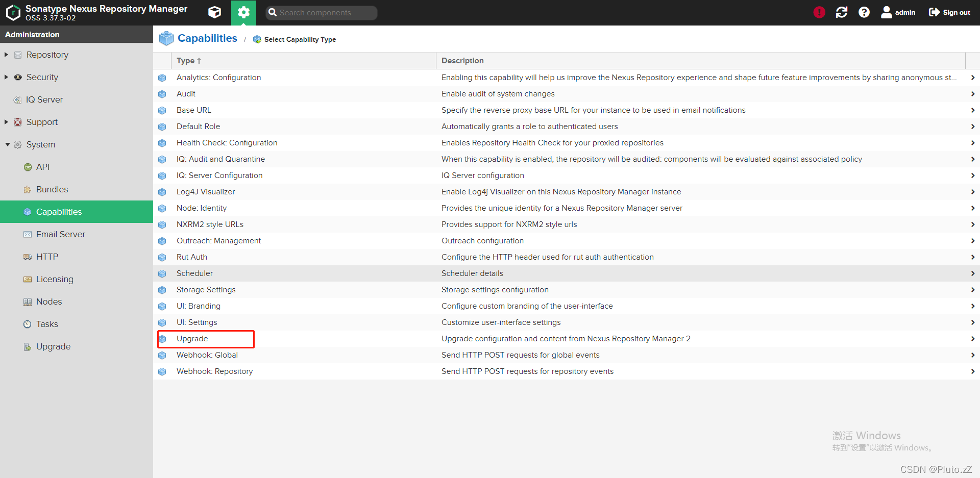Click the Analytics: Configuration row icon

(162, 78)
